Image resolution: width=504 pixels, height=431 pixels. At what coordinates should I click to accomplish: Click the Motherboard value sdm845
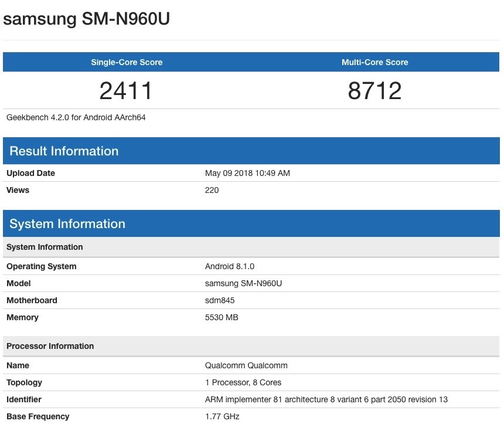point(218,300)
